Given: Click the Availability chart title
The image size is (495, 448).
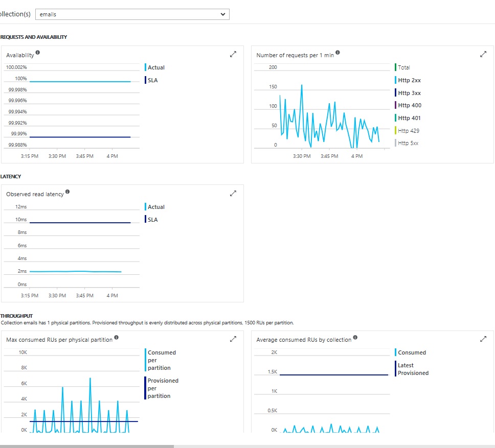Looking at the screenshot, I should (20, 55).
